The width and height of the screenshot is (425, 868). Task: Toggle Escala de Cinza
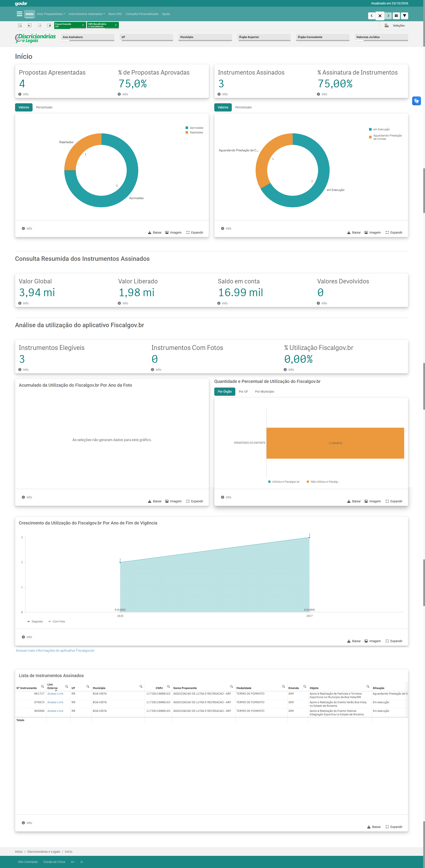pyautogui.click(x=54, y=862)
